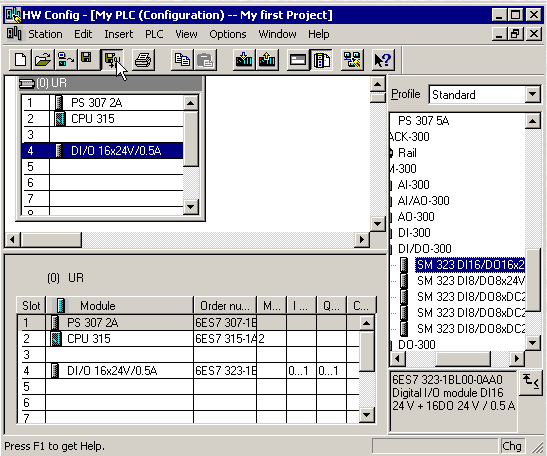Click detail table scroll down arrow
Screen dimensions: 547x456
click(367, 415)
